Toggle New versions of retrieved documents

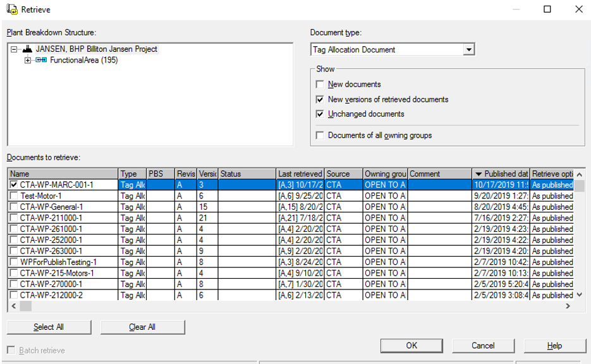320,100
